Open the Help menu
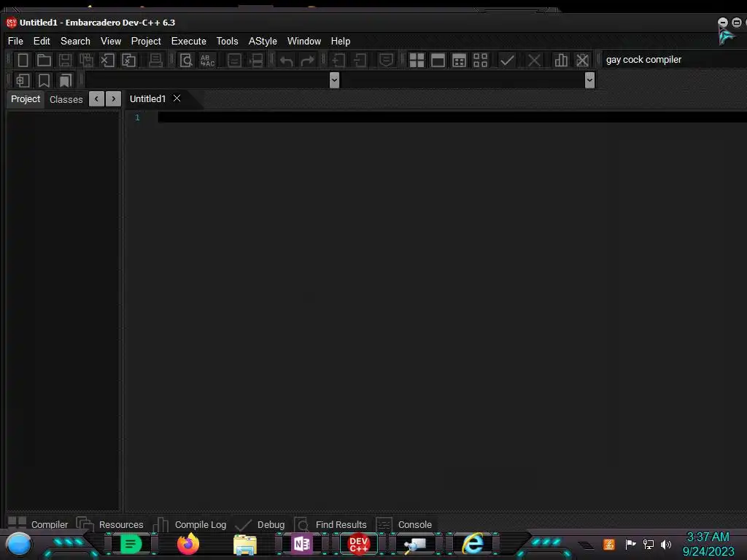747x560 pixels. 341,41
